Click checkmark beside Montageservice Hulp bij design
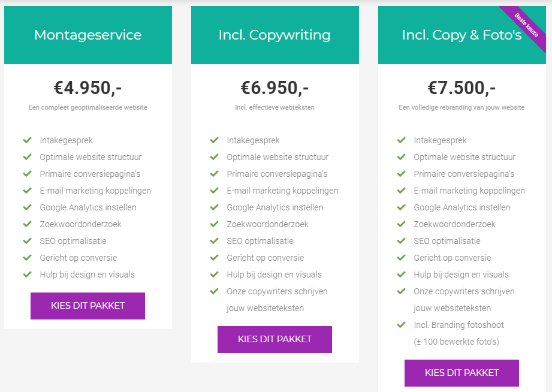Viewport: 552px width, 392px height. [x=27, y=275]
